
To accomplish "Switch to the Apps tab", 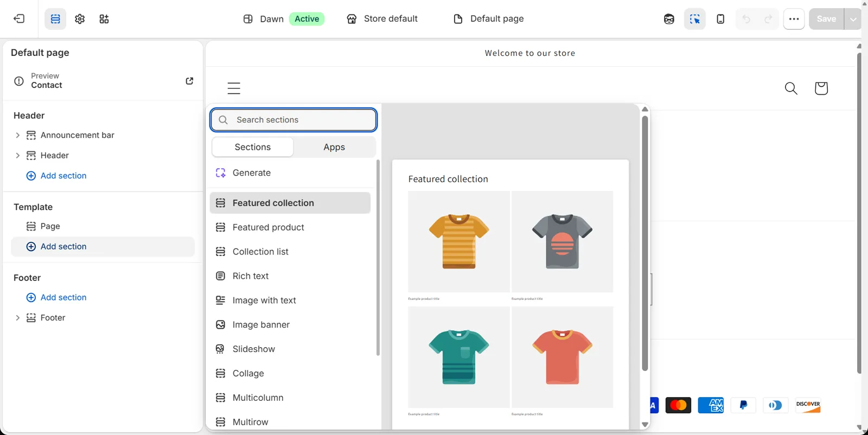I will click(334, 147).
